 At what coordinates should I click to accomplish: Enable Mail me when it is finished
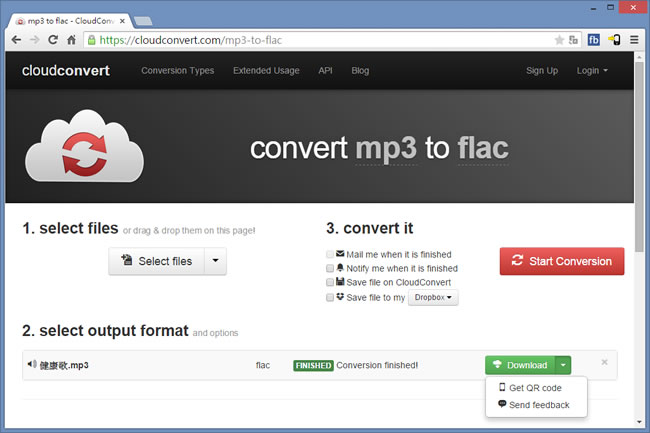coord(330,254)
